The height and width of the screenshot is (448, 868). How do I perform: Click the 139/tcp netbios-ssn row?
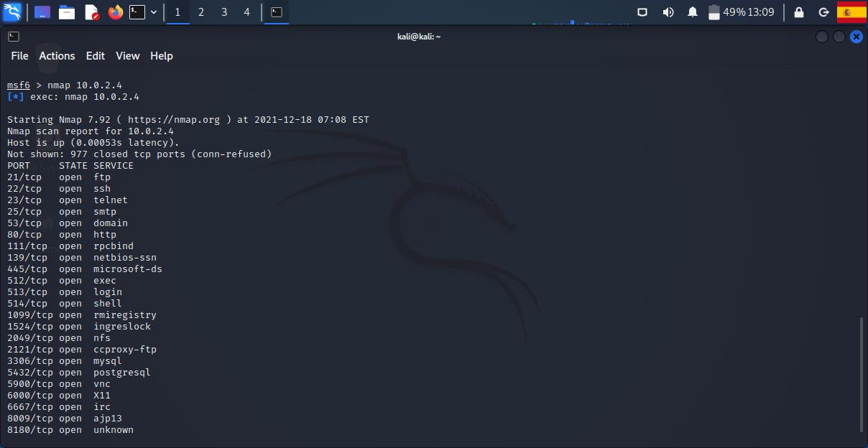[x=82, y=258]
